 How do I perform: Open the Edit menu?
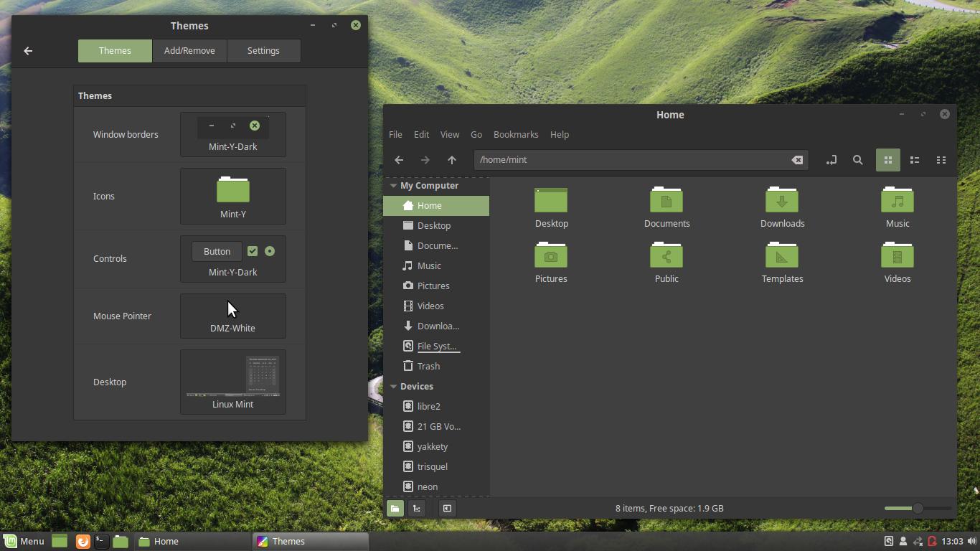point(421,135)
